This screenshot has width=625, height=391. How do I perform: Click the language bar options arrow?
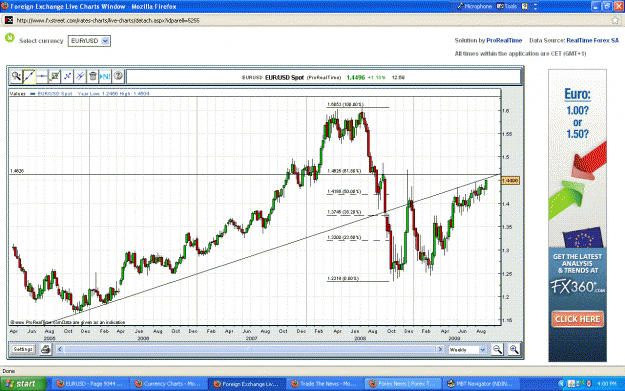click(535, 7)
